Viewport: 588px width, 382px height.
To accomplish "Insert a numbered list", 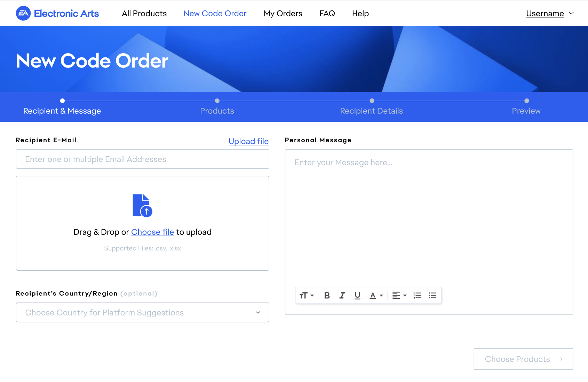I will tap(417, 295).
